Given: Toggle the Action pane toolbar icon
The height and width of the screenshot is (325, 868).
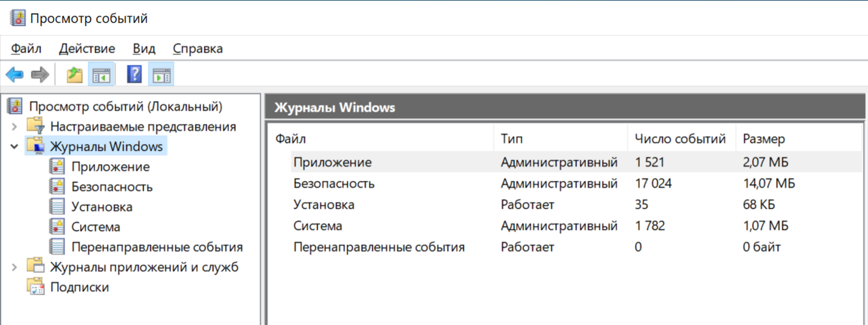Looking at the screenshot, I should point(161,75).
